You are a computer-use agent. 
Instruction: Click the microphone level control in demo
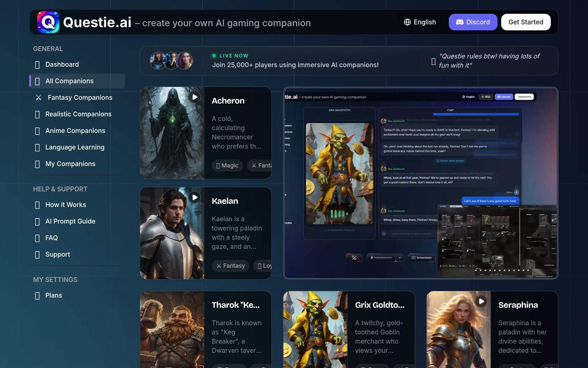click(382, 258)
